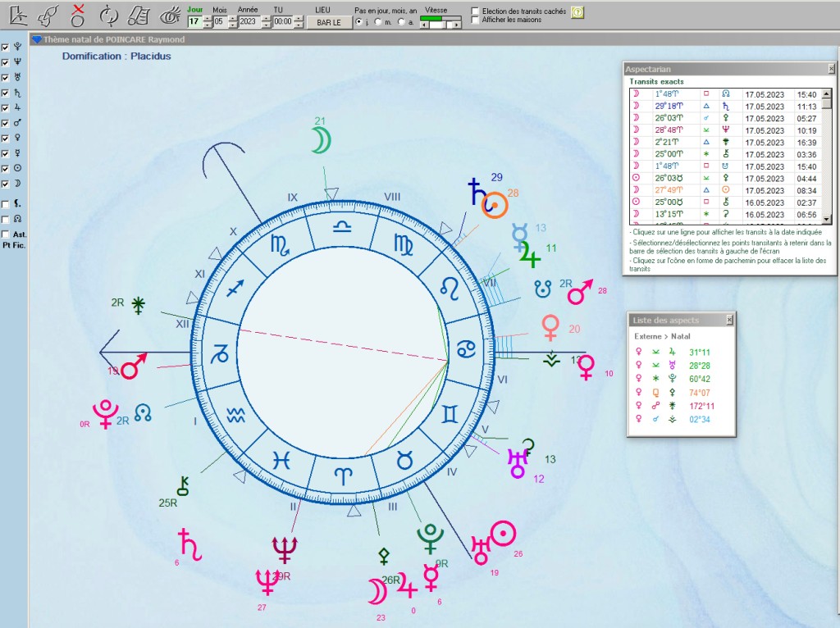Check the Election des transits cachés box
This screenshot has width=840, height=628.
(x=474, y=11)
